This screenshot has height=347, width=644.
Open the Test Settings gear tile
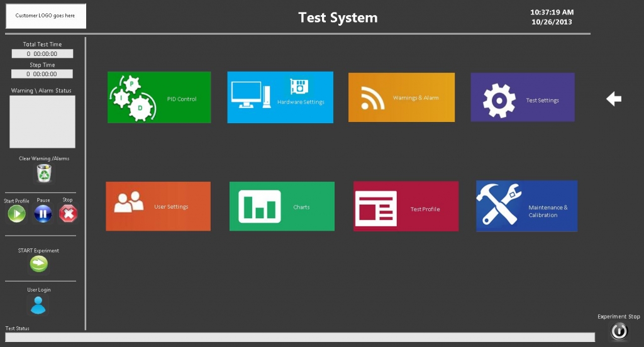pyautogui.click(x=522, y=97)
